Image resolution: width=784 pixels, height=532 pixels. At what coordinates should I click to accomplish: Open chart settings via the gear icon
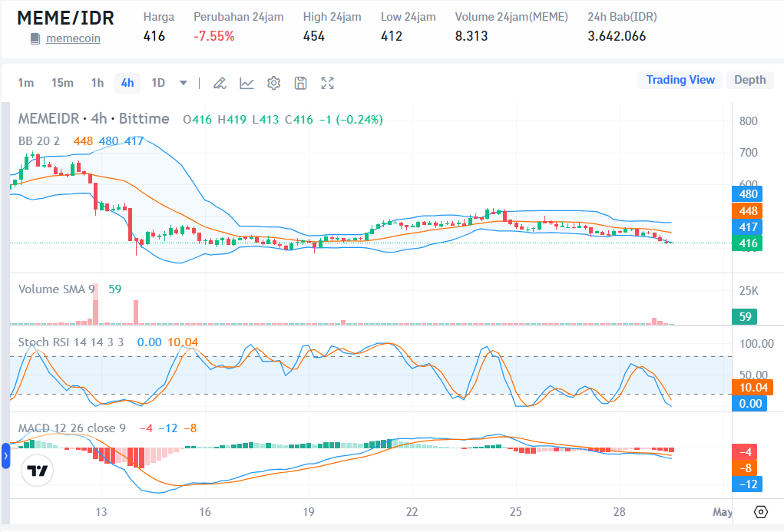[273, 83]
